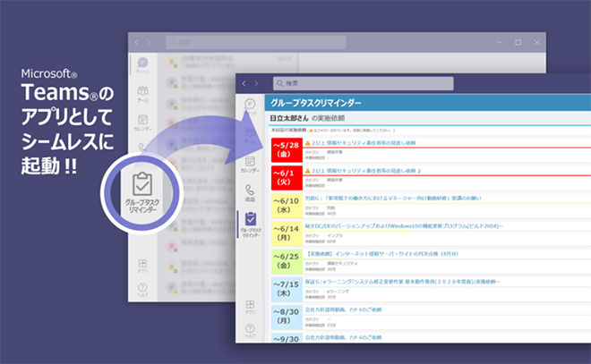The width and height of the screenshot is (591, 364).
Task: Open Teams (チーム) in the back window sidebar
Action: [142, 95]
